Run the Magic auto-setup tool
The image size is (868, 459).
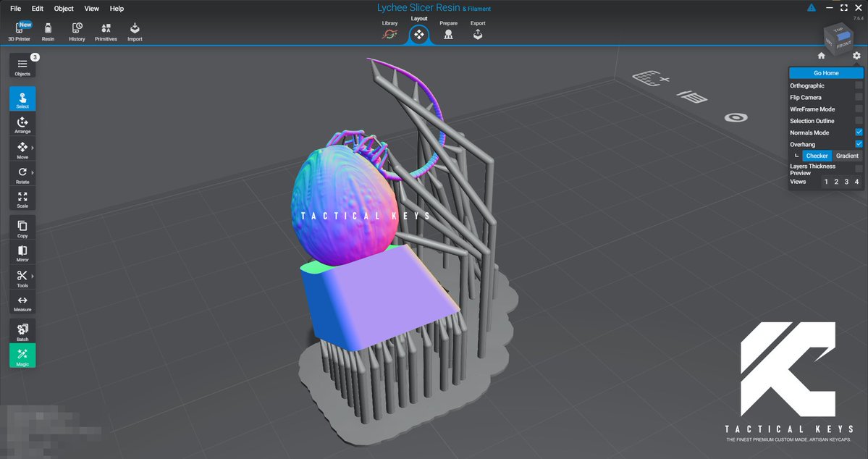(x=22, y=355)
